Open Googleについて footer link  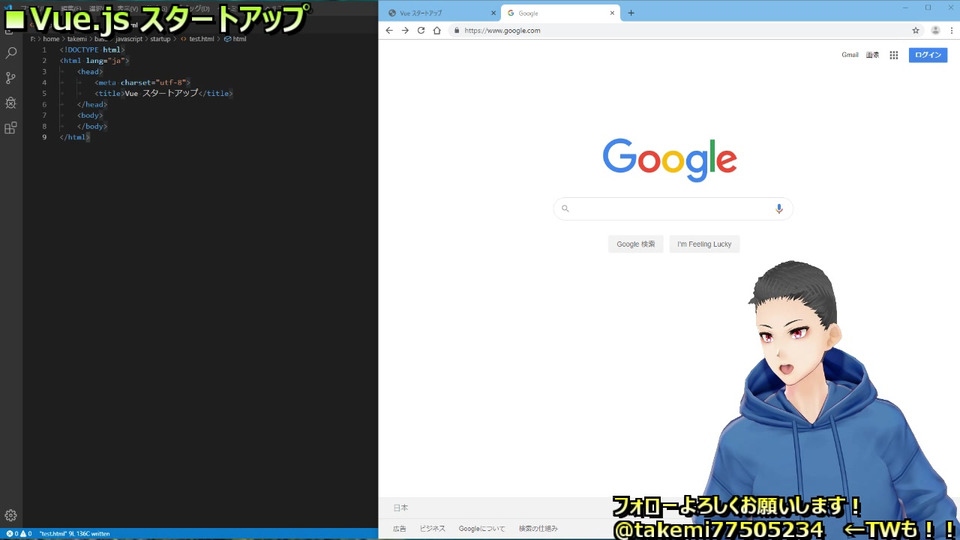pos(482,528)
